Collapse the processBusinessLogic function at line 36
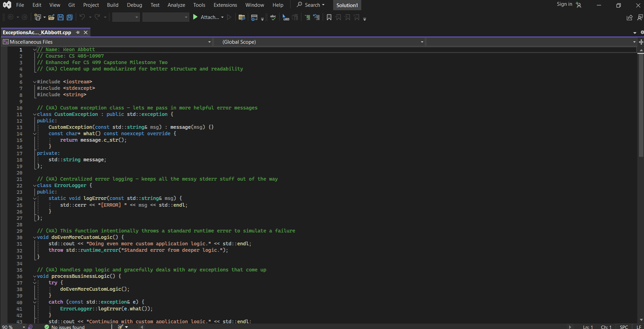The width and height of the screenshot is (644, 329). 35,276
